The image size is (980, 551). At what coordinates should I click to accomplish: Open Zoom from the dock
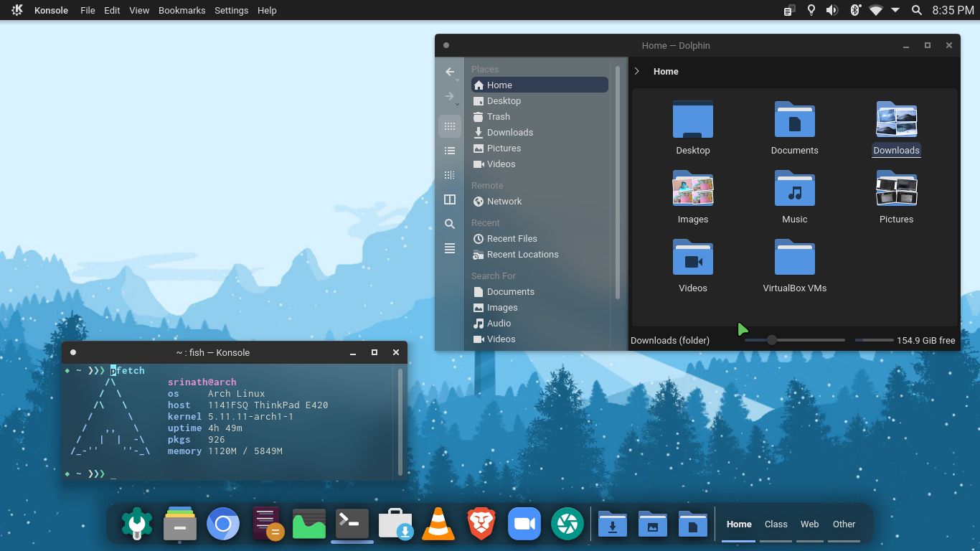point(524,524)
